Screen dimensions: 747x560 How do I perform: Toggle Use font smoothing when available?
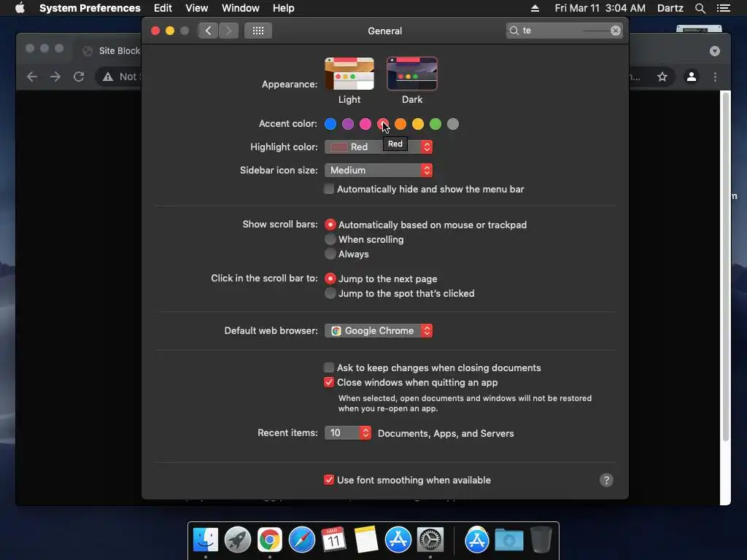(329, 480)
